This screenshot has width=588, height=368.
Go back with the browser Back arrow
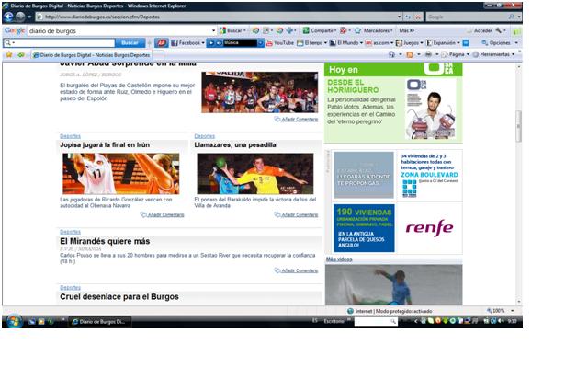[8, 17]
